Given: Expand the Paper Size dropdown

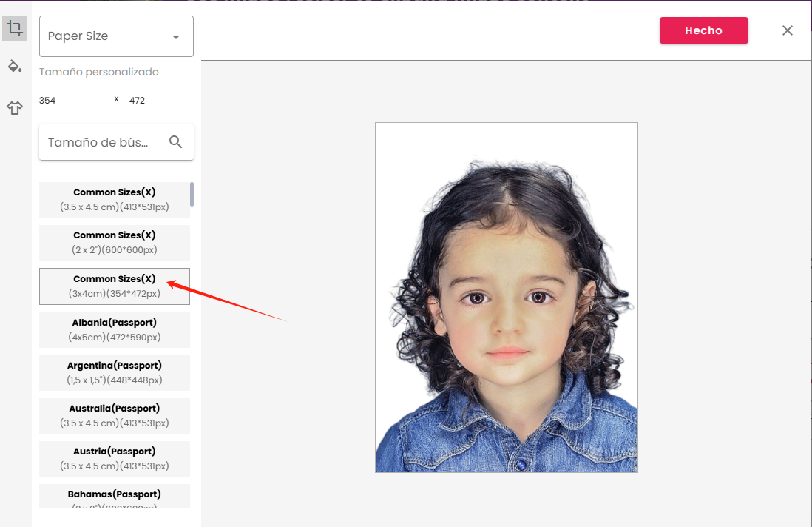Looking at the screenshot, I should 117,36.
